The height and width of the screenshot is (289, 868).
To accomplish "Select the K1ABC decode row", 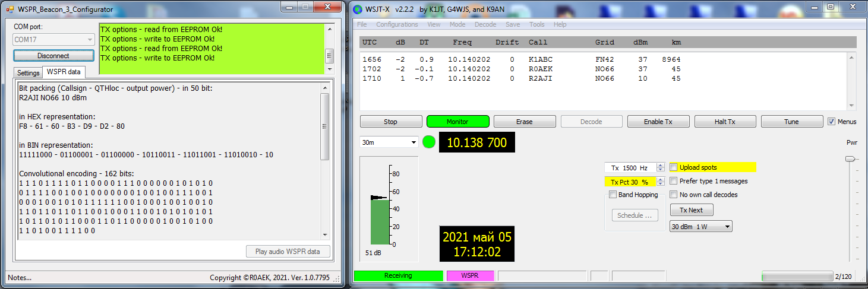I will pyautogui.click(x=522, y=60).
